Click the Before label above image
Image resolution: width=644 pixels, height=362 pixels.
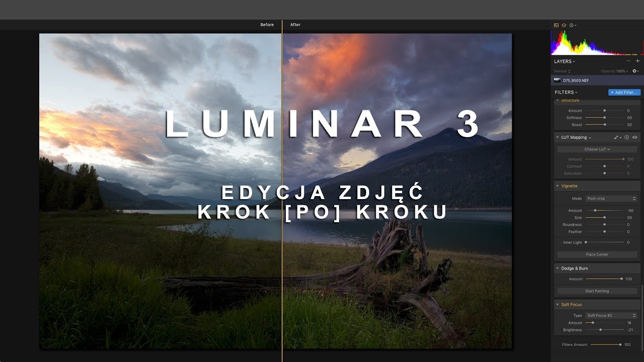coord(267,25)
